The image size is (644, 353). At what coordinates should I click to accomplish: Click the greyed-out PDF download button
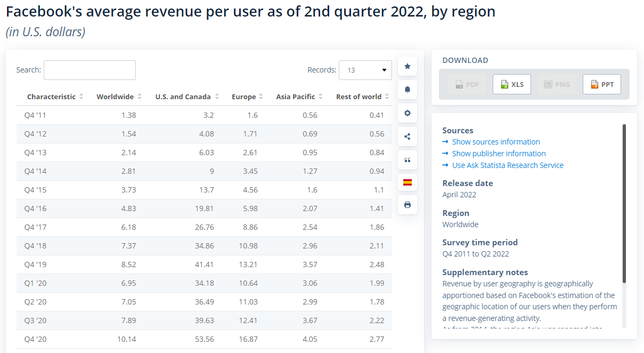click(x=467, y=84)
